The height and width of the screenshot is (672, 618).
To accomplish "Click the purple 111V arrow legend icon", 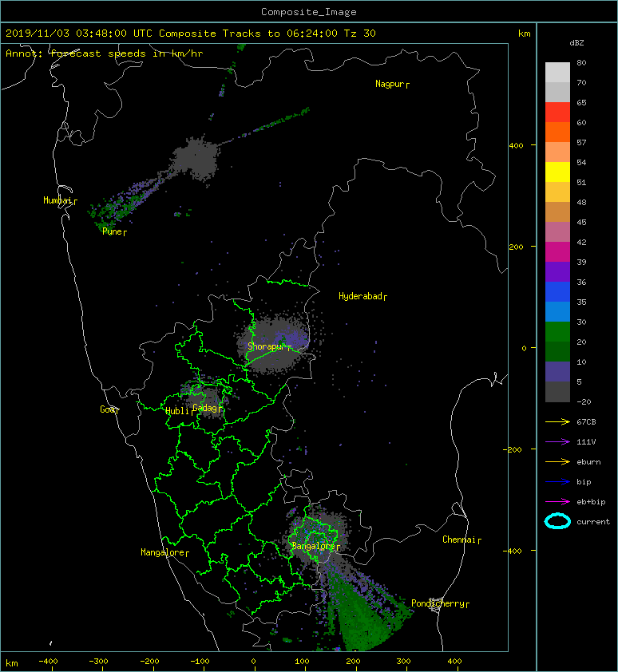I will [x=557, y=442].
